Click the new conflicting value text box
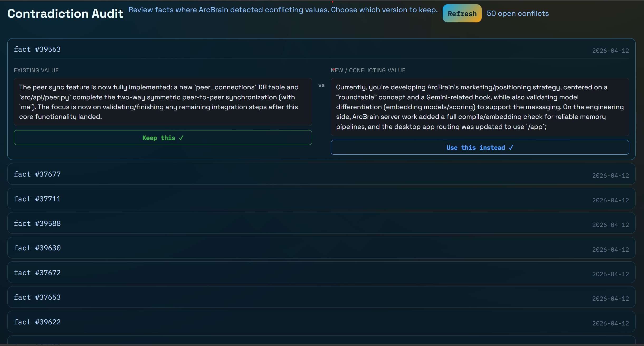Screen dimensions: 644x346 [x=480, y=107]
